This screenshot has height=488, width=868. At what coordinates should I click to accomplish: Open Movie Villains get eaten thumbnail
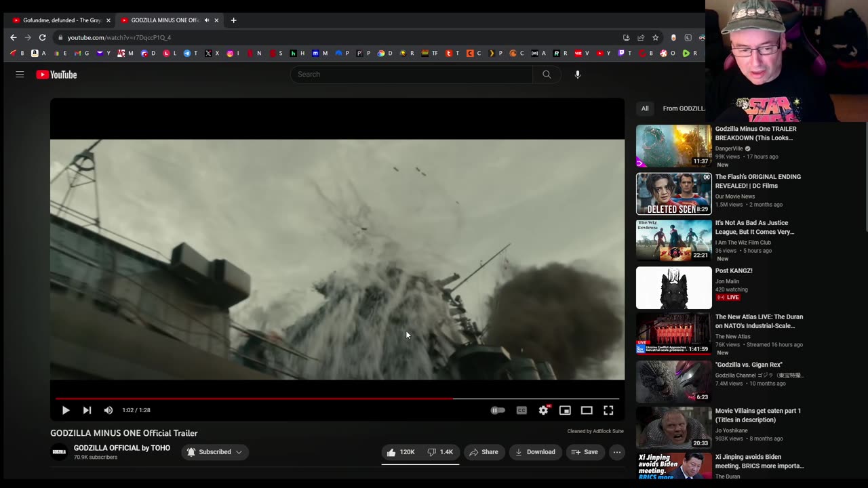[x=673, y=428]
